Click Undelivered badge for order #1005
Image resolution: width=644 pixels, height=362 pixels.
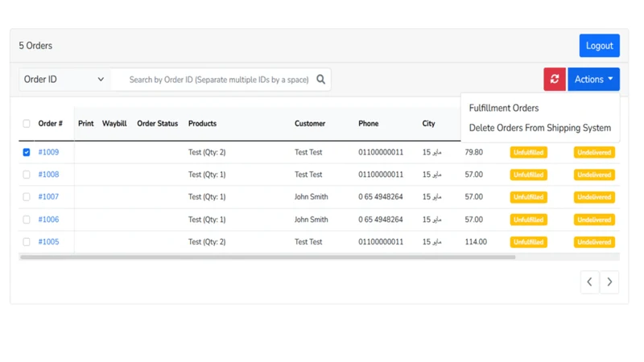(x=594, y=242)
